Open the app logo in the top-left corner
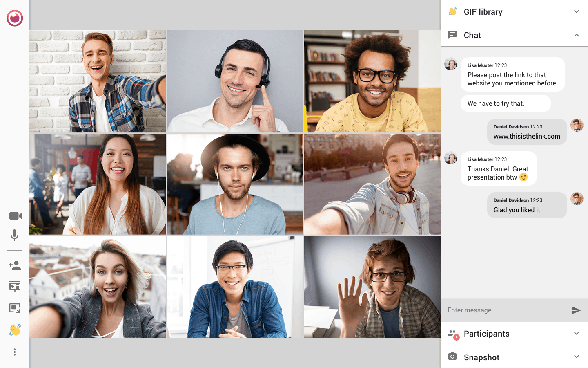 15,18
